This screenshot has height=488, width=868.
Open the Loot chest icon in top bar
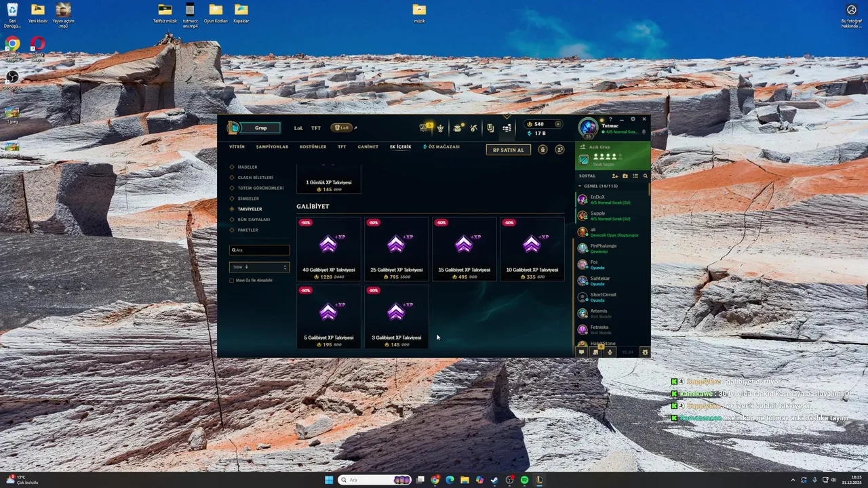458,127
